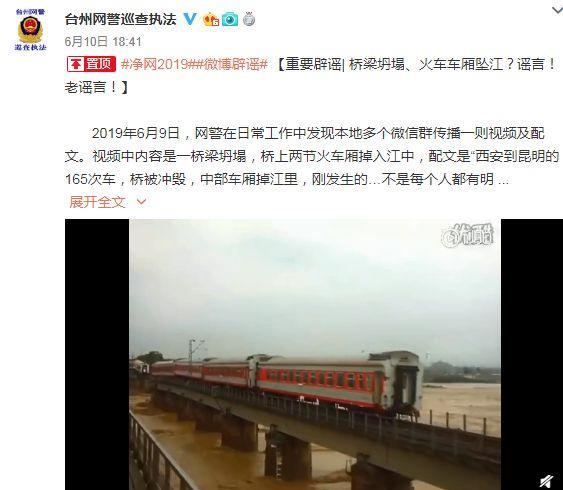Open the post options chevron menu

[557, 10]
